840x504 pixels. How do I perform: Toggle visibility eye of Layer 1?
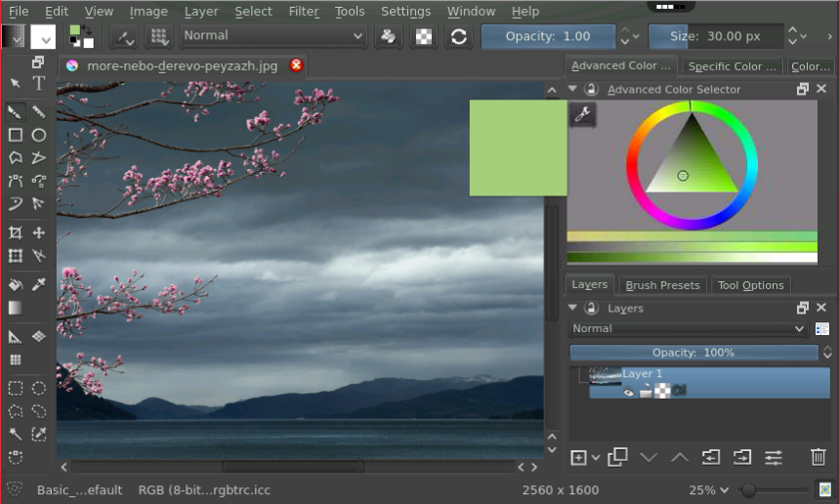tap(629, 392)
